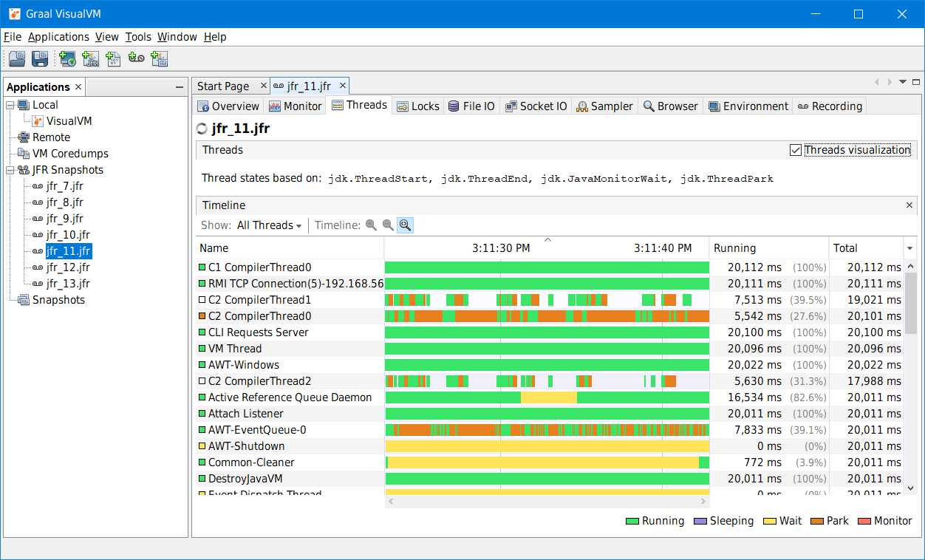Uncheck the Threads visualization checkbox
This screenshot has height=560, width=925.
pos(796,150)
